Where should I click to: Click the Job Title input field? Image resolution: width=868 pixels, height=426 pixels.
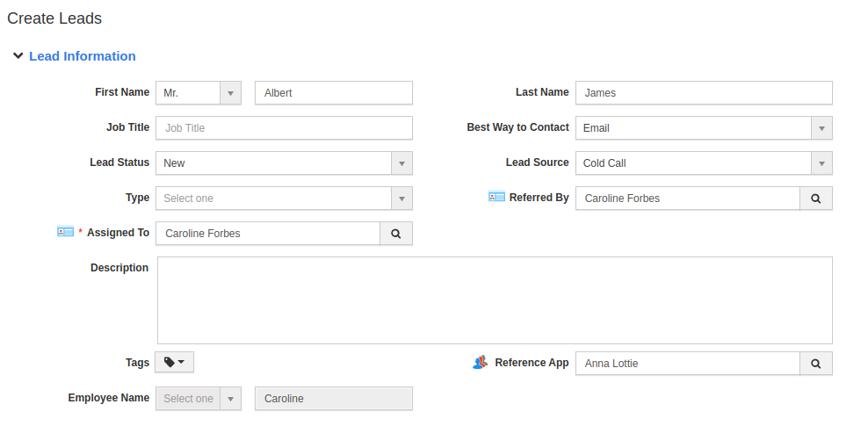coord(284,128)
